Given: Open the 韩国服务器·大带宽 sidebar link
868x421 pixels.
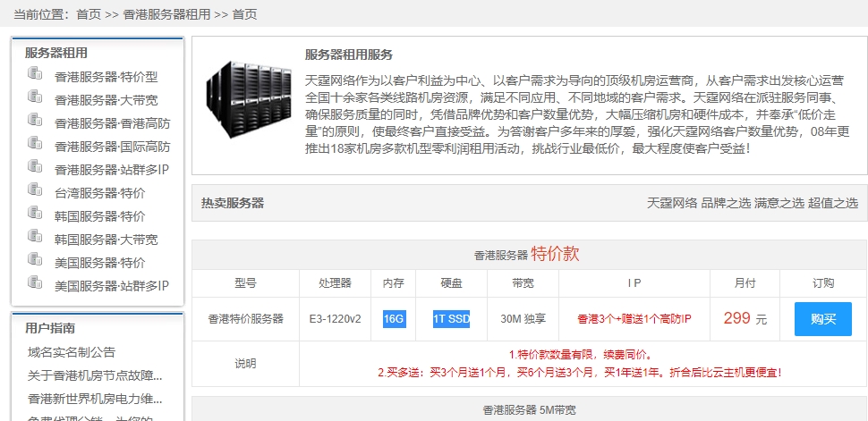Looking at the screenshot, I should pos(106,240).
